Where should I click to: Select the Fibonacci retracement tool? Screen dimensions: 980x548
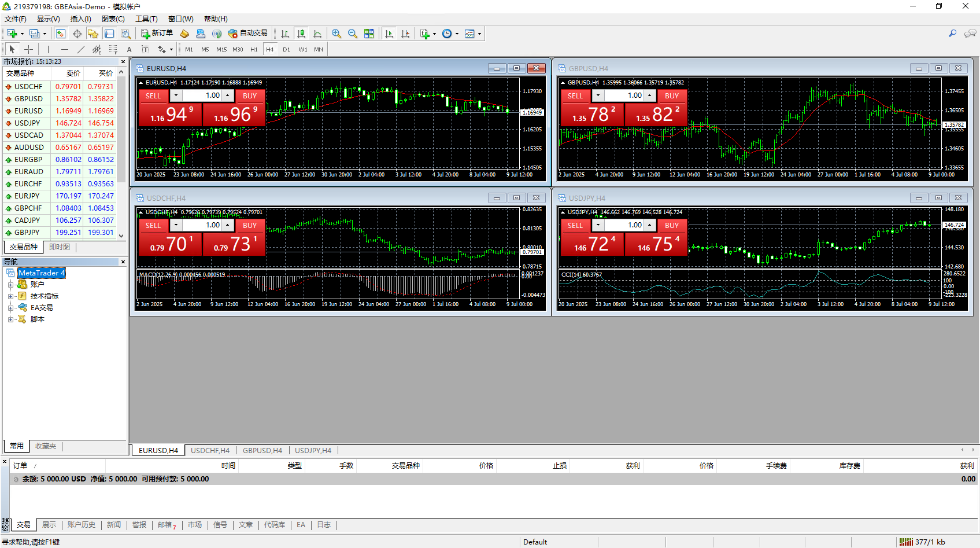click(113, 49)
